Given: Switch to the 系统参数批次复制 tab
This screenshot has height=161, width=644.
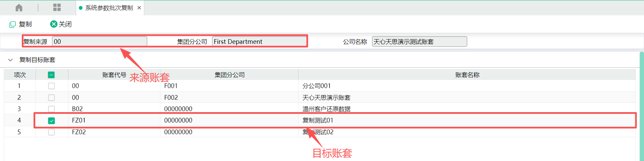Looking at the screenshot, I should click(x=109, y=8).
